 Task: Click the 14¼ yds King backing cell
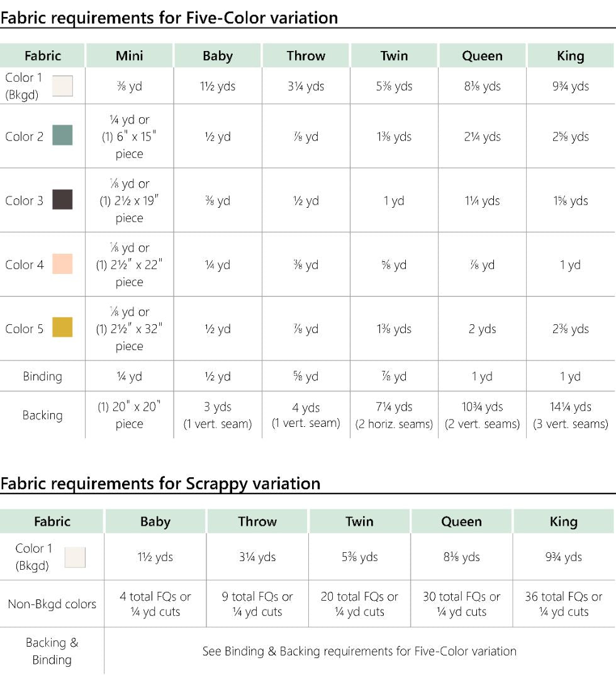pyautogui.click(x=571, y=415)
